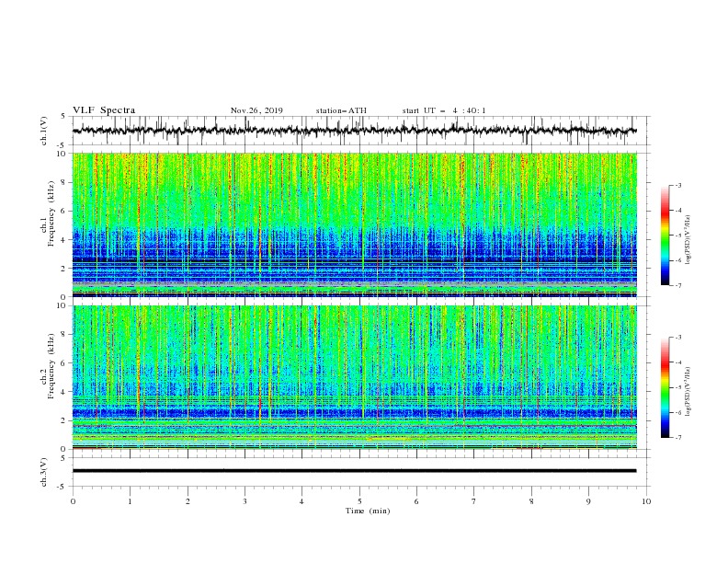The width and height of the screenshot is (728, 563).
Task: Click the "VLF Spectra" plot title
Action: (x=104, y=110)
